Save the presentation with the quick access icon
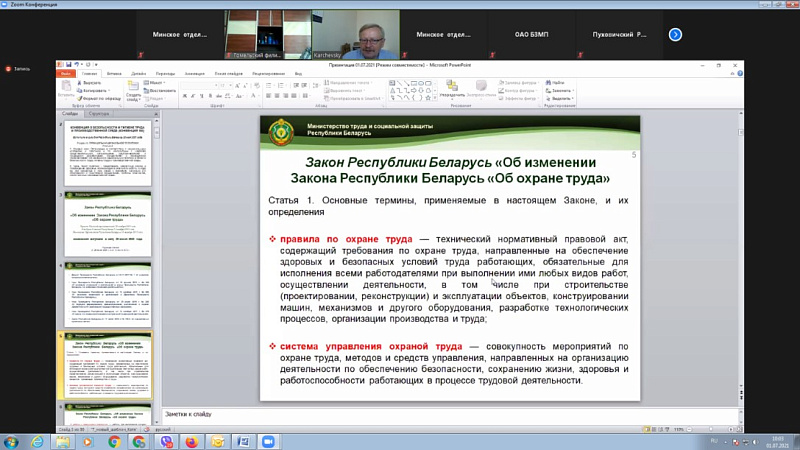The image size is (800, 450). pyautogui.click(x=68, y=65)
